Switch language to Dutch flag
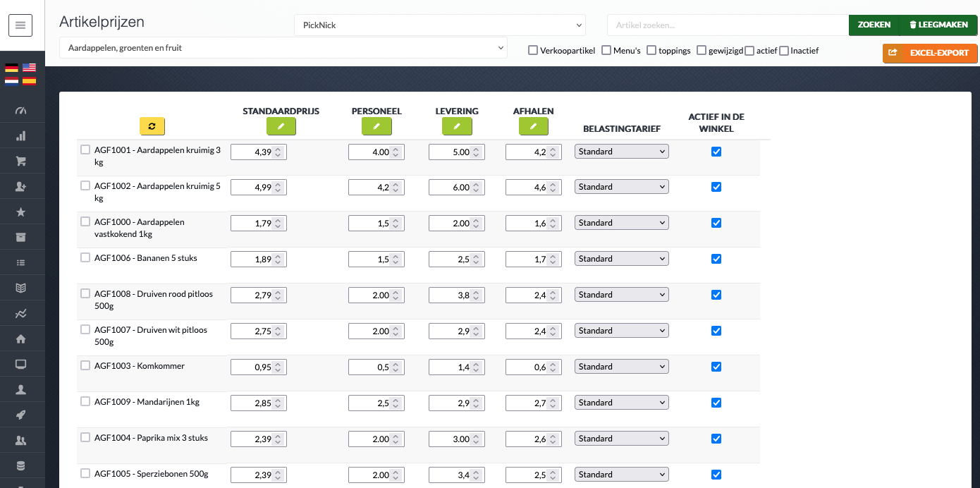This screenshot has width=980, height=488. pyautogui.click(x=12, y=81)
